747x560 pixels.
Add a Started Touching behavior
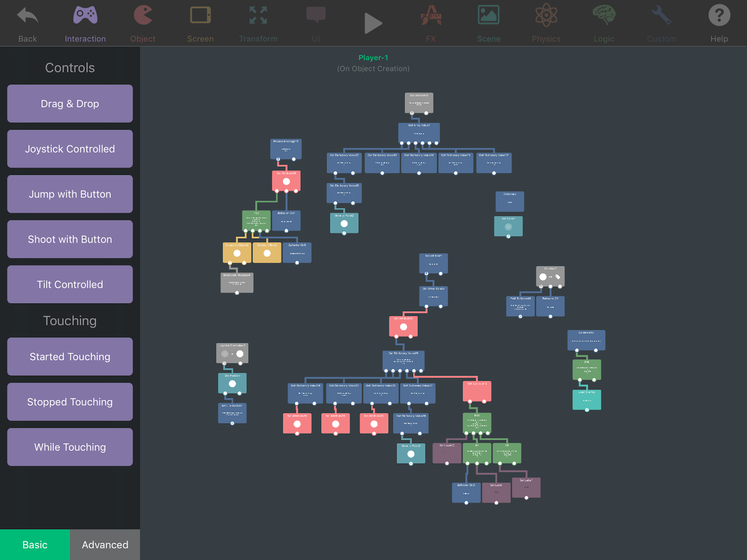click(70, 357)
